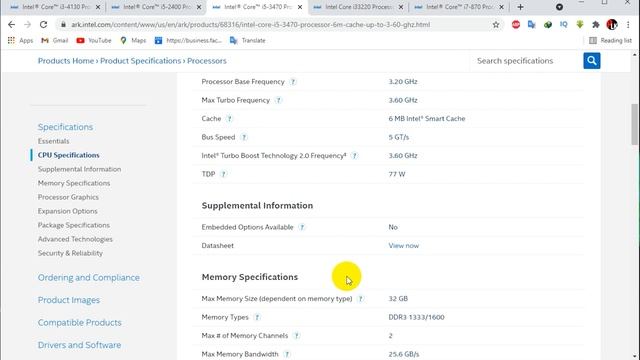Viewport: 640px width, 360px height.
Task: Jump to Specifications section in sidebar
Action: pos(65,127)
